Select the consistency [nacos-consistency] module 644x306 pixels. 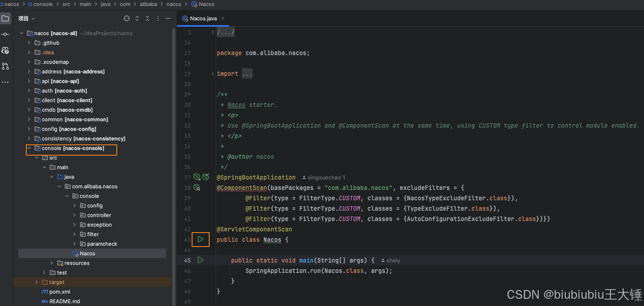pyautogui.click(x=80, y=138)
